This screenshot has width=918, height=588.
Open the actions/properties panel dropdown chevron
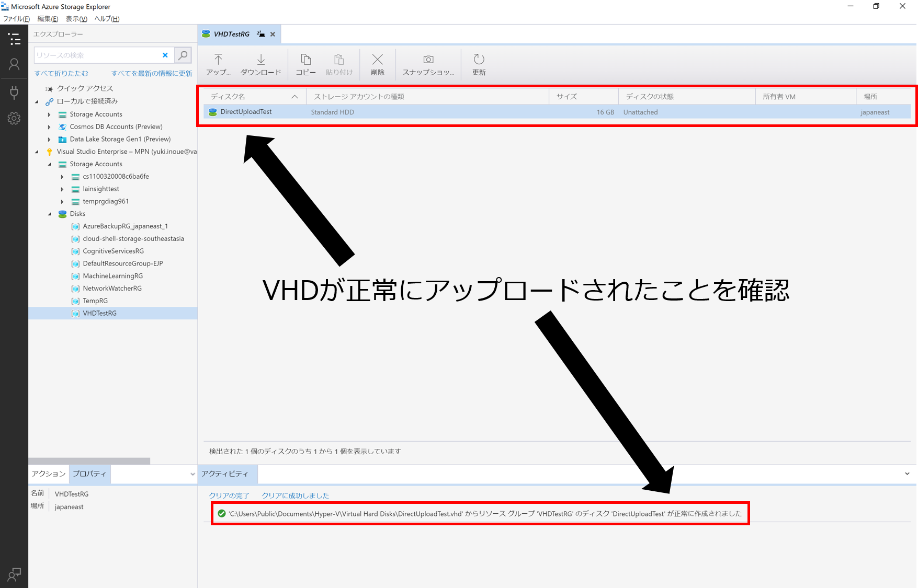point(192,475)
